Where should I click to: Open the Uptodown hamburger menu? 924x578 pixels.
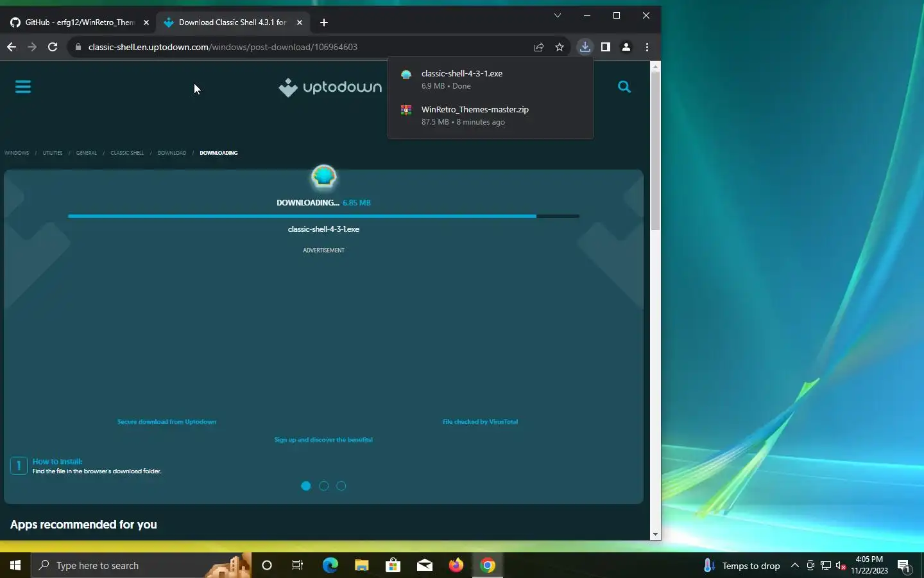point(23,87)
